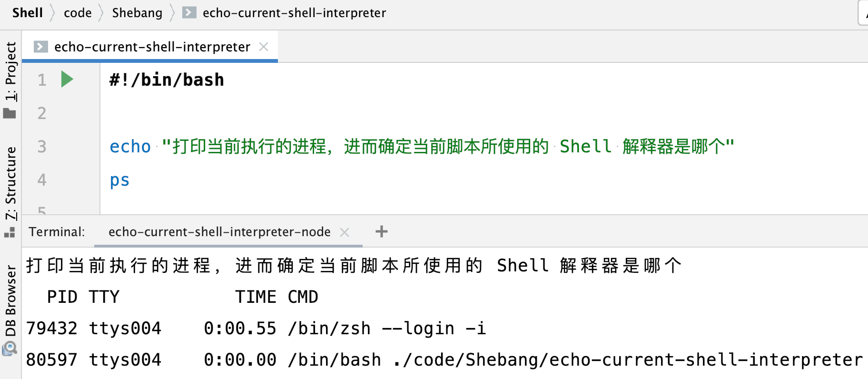Close the terminal tab with its X

pyautogui.click(x=345, y=232)
